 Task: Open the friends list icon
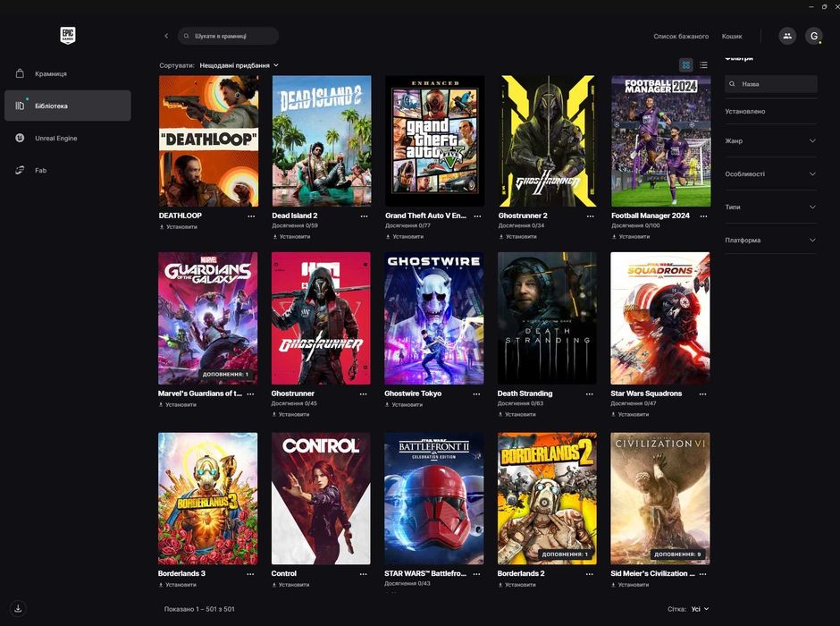point(787,36)
